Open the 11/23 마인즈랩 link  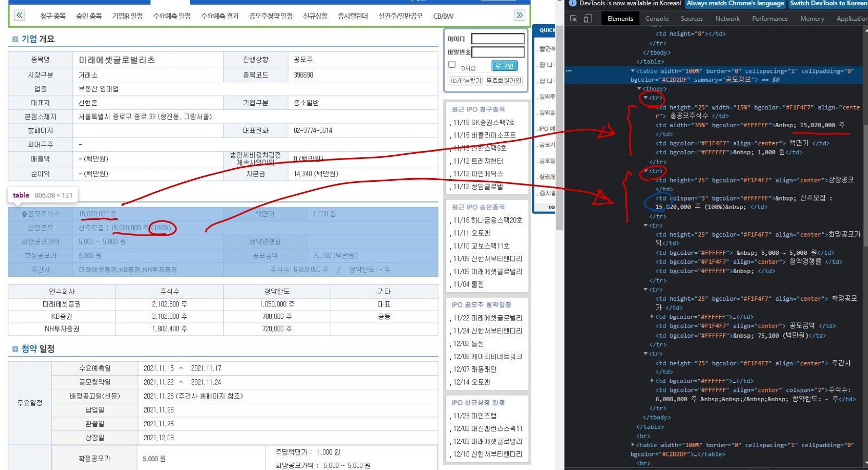pyautogui.click(x=474, y=416)
